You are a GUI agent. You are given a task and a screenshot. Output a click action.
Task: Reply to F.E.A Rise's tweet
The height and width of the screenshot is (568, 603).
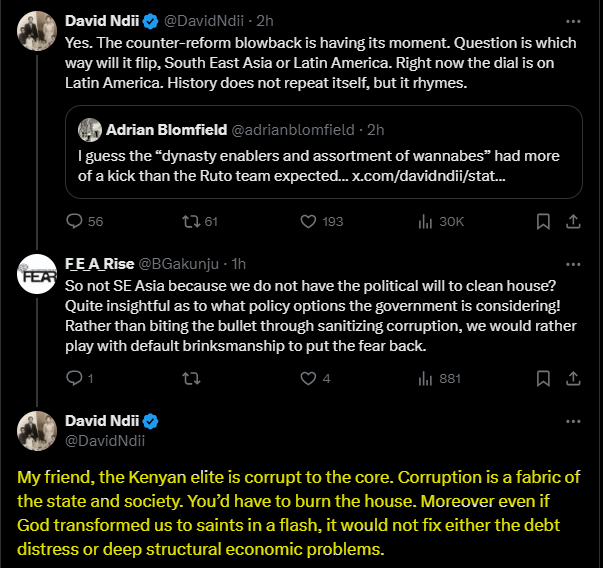point(73,378)
